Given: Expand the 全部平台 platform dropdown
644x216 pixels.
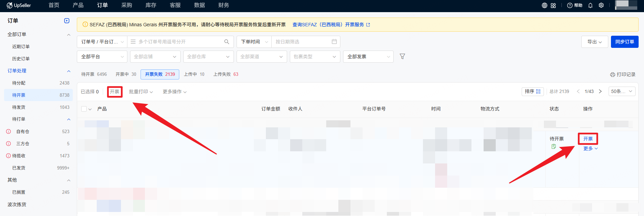Looking at the screenshot, I should (x=102, y=57).
